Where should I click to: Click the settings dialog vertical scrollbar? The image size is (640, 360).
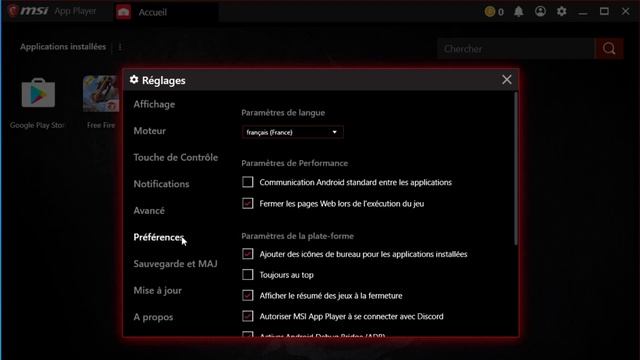pos(516,169)
